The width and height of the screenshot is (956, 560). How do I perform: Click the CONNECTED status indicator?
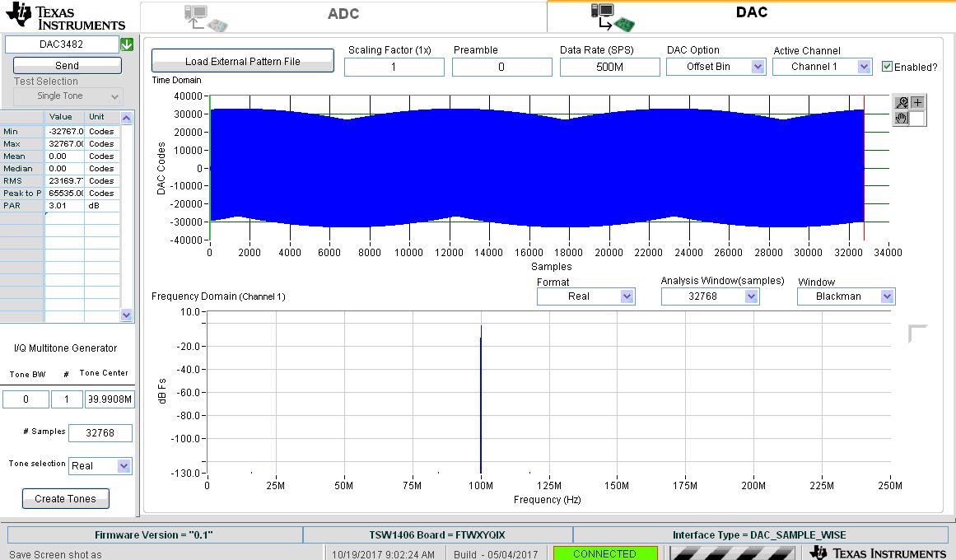click(605, 553)
